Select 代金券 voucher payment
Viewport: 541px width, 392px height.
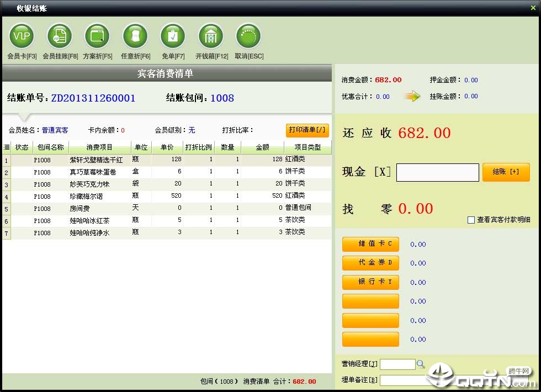(x=370, y=263)
